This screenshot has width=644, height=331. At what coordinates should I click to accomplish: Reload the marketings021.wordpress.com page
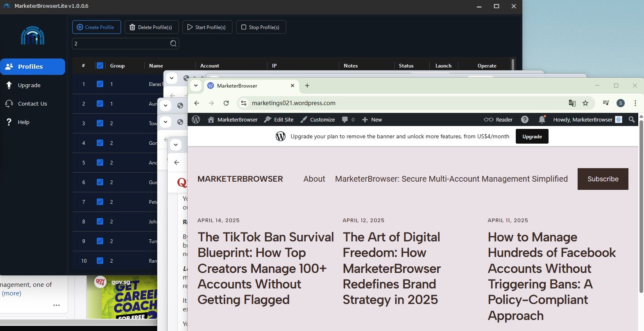click(226, 103)
